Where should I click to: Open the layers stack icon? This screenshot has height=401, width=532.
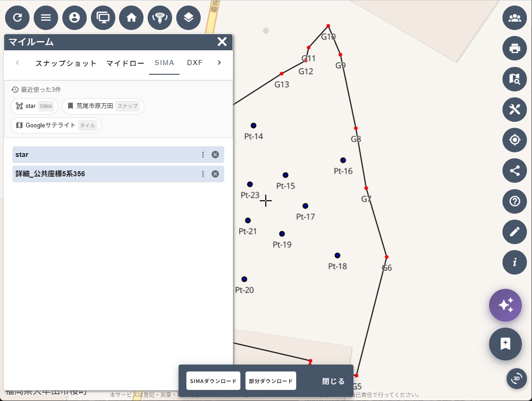click(189, 18)
